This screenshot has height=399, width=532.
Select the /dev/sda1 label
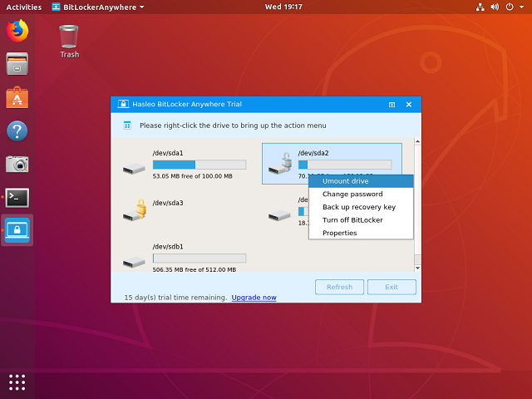[x=168, y=153]
